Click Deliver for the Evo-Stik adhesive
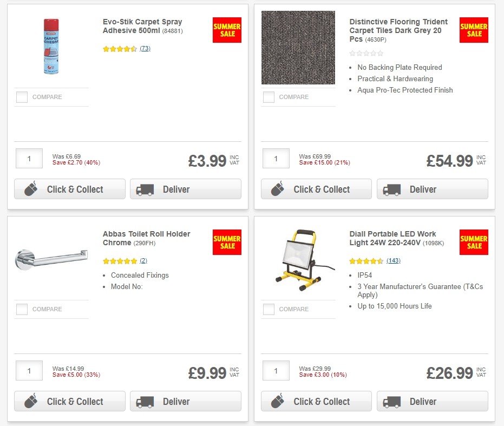 [x=185, y=189]
